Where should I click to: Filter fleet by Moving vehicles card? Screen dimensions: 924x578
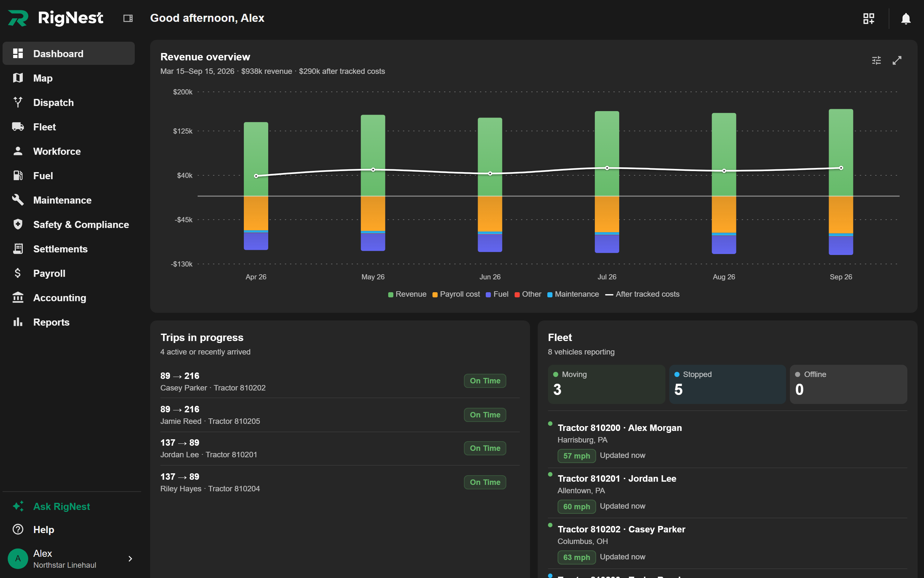click(606, 384)
